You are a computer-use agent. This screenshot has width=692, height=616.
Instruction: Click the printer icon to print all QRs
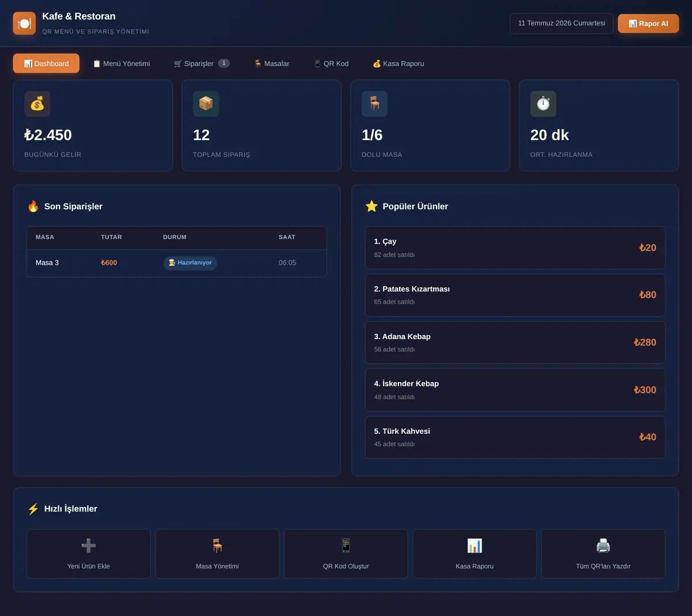603,546
